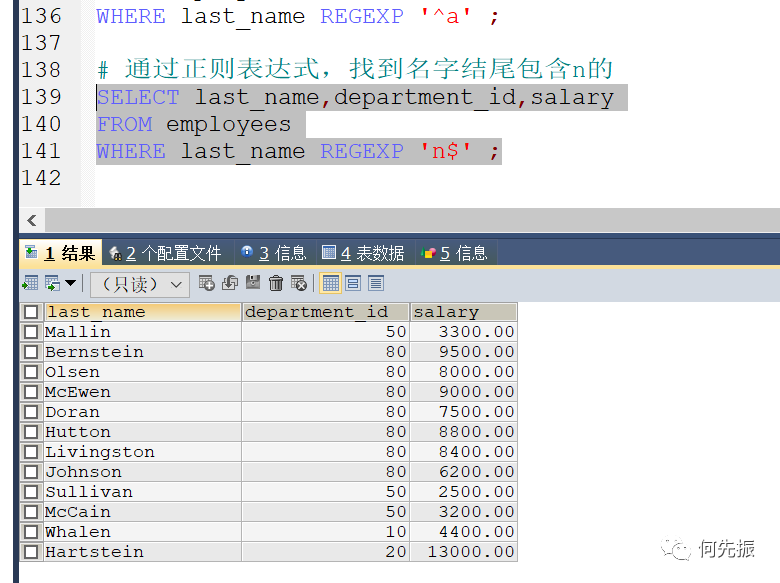Switch to text view mode
Image resolution: width=780 pixels, height=583 pixels.
point(376,284)
